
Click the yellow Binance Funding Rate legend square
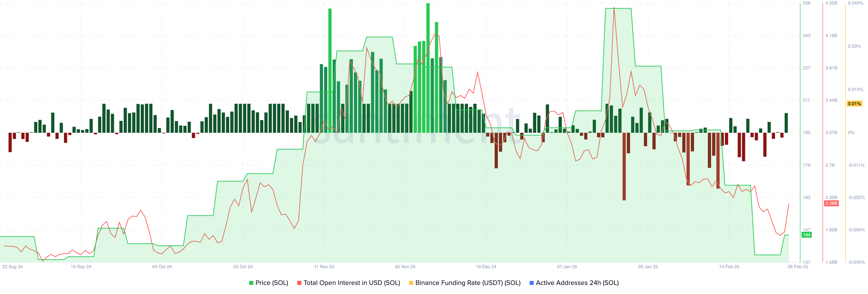(x=411, y=283)
